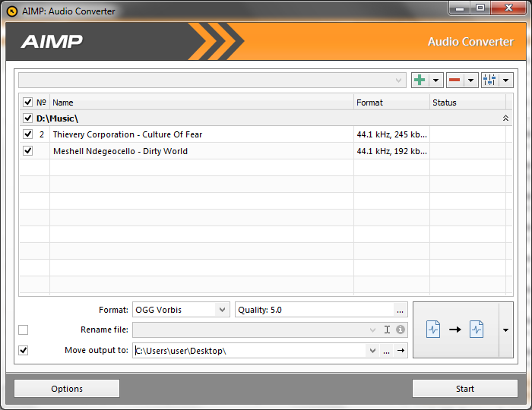Open the remove files dropdown arrow
Screen dimensions: 532x410
coord(471,80)
